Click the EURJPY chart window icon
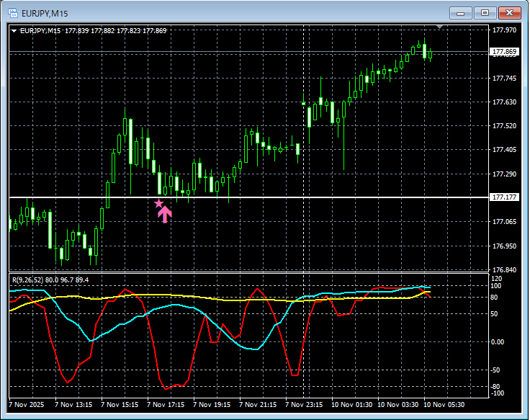This screenshot has width=530, height=420. (x=13, y=14)
